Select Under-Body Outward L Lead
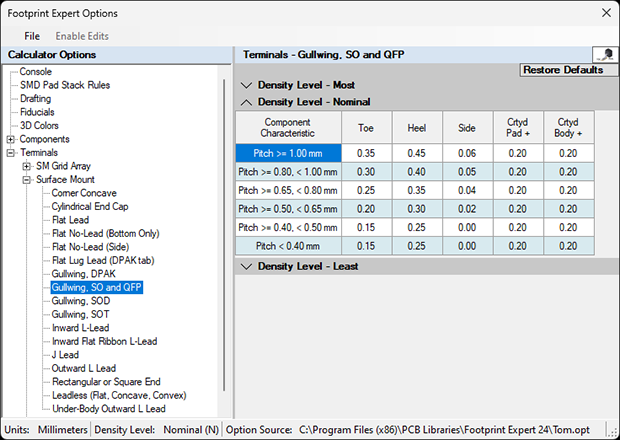Image resolution: width=620 pixels, height=440 pixels. pos(109,408)
